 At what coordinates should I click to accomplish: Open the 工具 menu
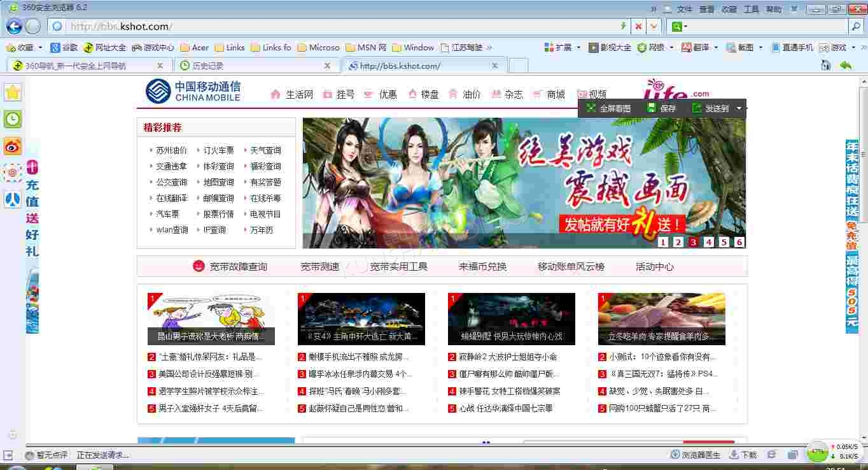752,9
